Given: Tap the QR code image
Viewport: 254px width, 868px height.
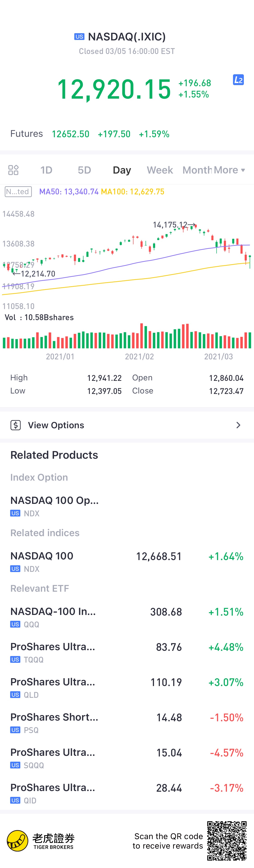Looking at the screenshot, I should pyautogui.click(x=227, y=841).
